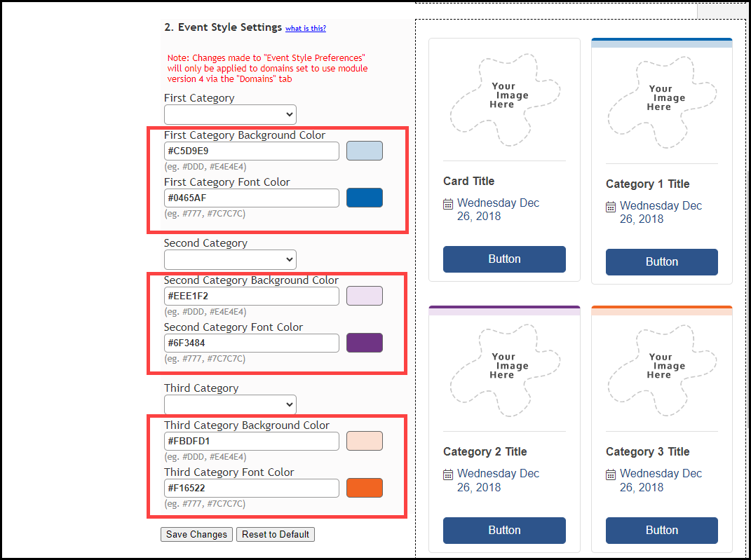Click calendar icon in Category 2 card
751x560 pixels.
click(x=448, y=474)
